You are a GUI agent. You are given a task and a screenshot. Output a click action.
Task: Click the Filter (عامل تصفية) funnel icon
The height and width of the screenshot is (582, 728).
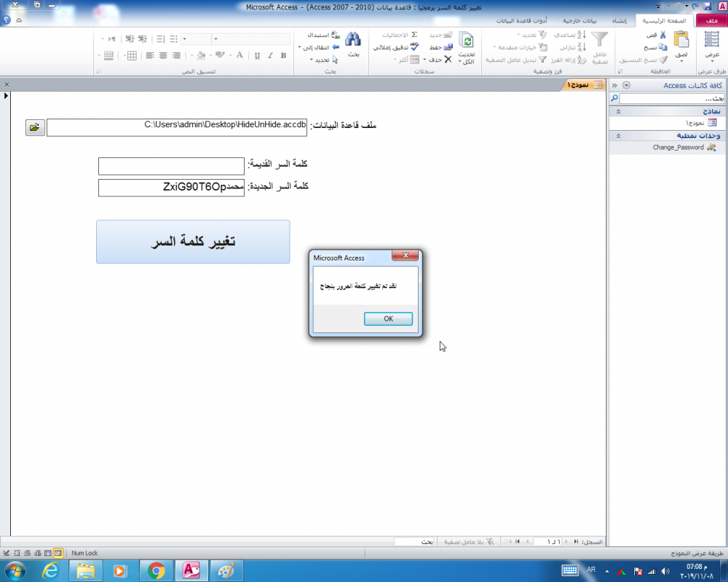pyautogui.click(x=599, y=39)
